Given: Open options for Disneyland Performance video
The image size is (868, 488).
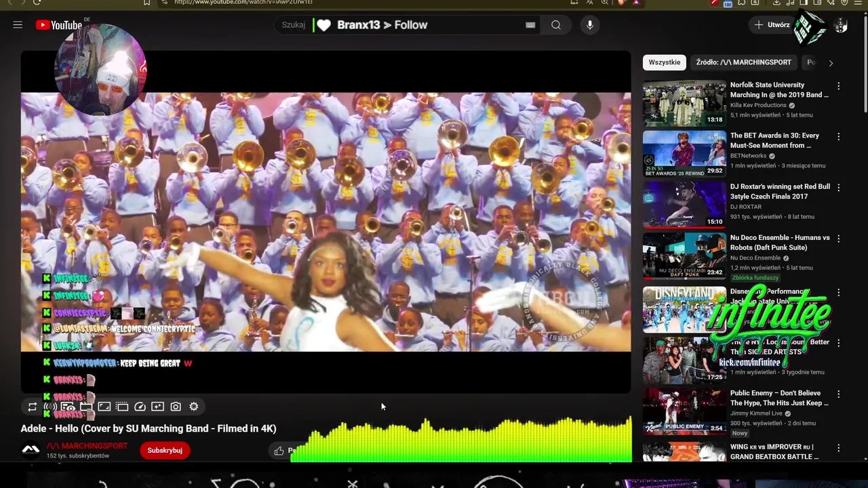Looking at the screenshot, I should click(x=838, y=293).
